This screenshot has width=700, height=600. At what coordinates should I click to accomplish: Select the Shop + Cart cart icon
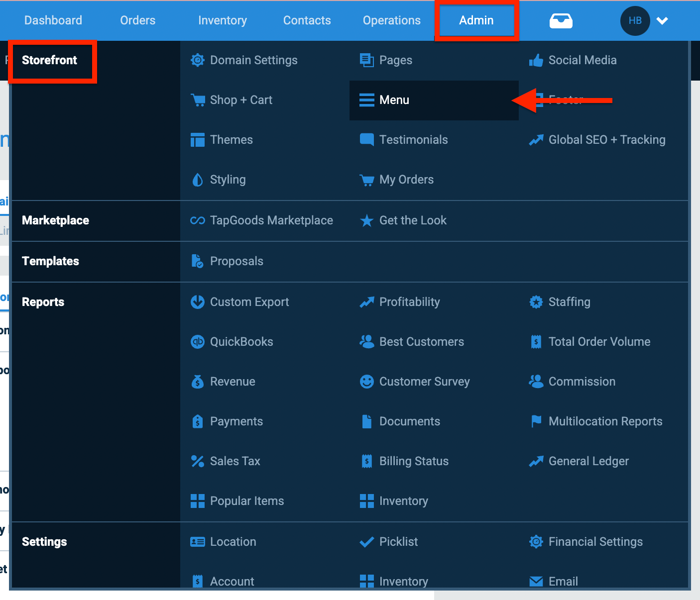tap(198, 100)
